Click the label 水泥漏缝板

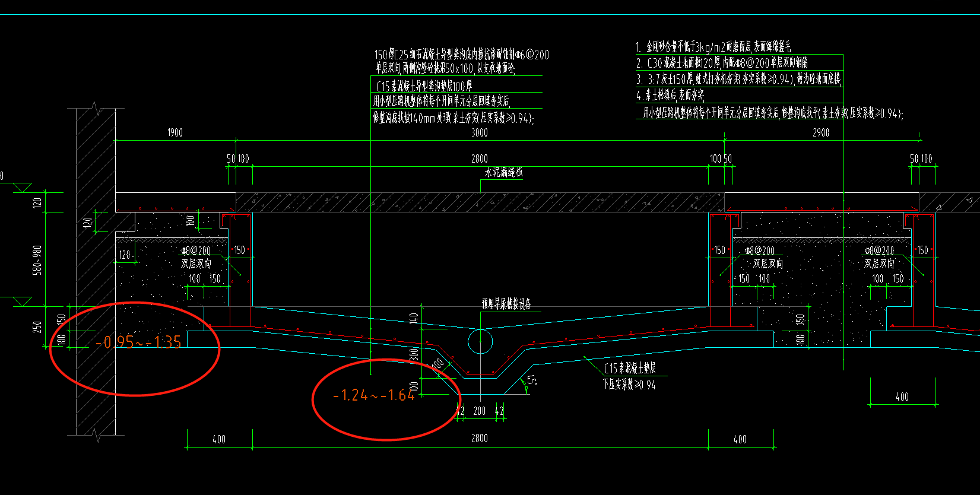[x=504, y=173]
